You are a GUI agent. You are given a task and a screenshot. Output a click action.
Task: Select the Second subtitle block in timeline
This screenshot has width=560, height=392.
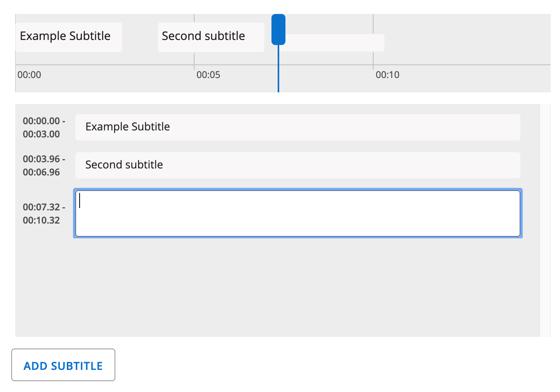point(211,37)
